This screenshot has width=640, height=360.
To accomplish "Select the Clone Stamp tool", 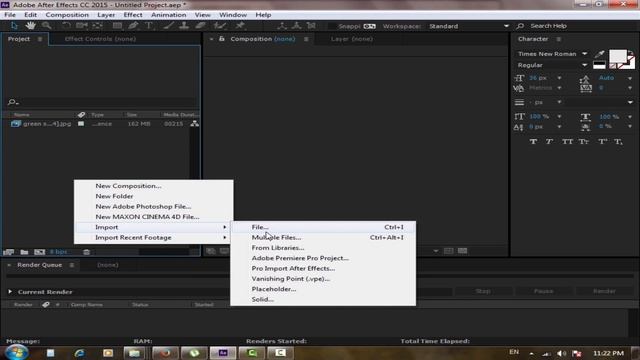I will pos(184,26).
